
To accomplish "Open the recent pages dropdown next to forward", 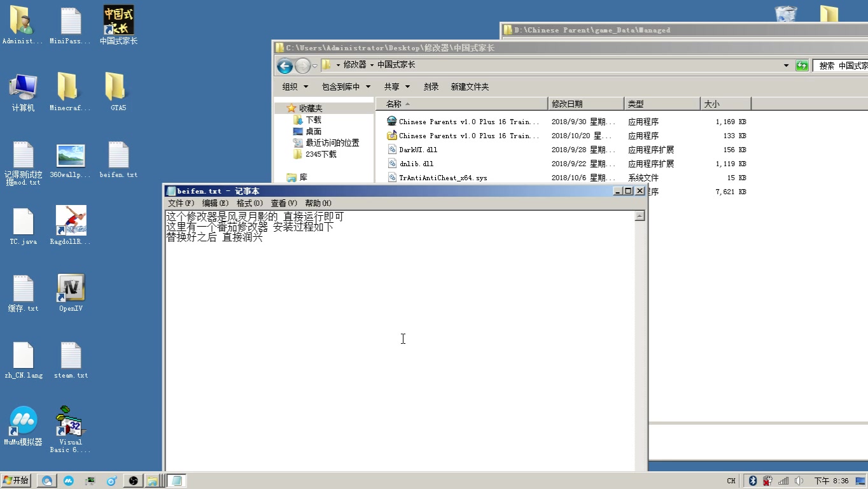I will [314, 66].
